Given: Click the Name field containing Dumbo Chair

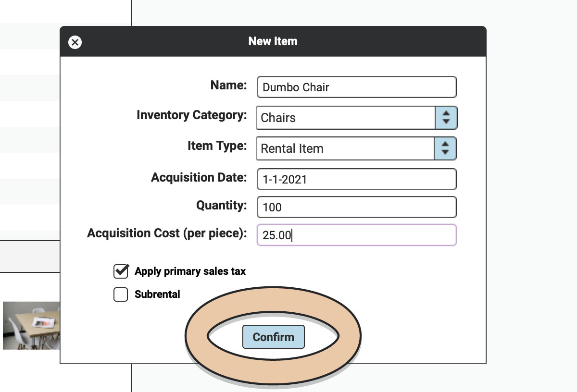Looking at the screenshot, I should point(356,87).
